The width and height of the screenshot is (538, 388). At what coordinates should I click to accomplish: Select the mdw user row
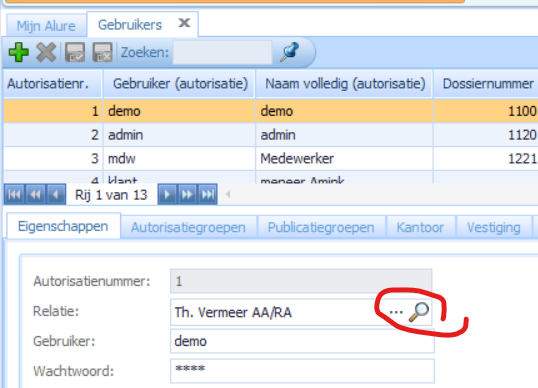pos(270,158)
